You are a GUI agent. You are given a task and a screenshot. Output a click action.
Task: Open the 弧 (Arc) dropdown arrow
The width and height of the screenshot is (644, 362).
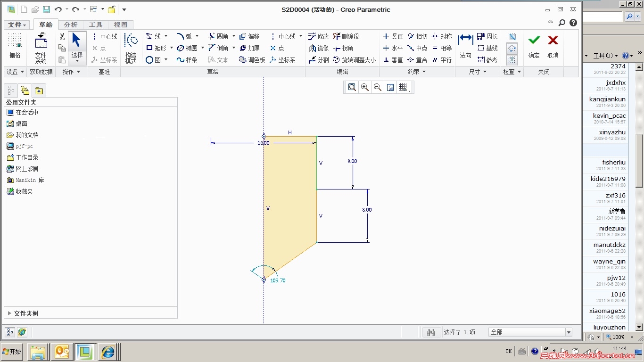[197, 36]
